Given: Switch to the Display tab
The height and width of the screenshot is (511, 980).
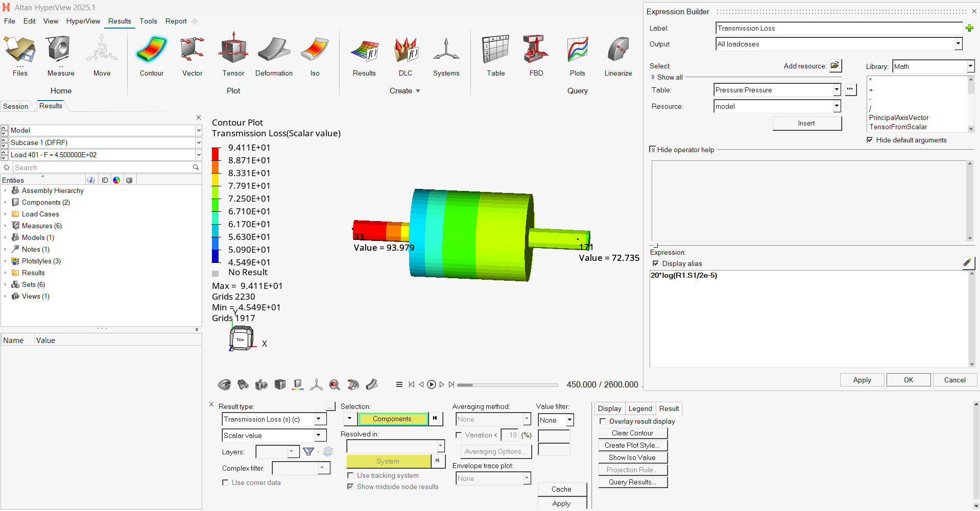Looking at the screenshot, I should (610, 408).
